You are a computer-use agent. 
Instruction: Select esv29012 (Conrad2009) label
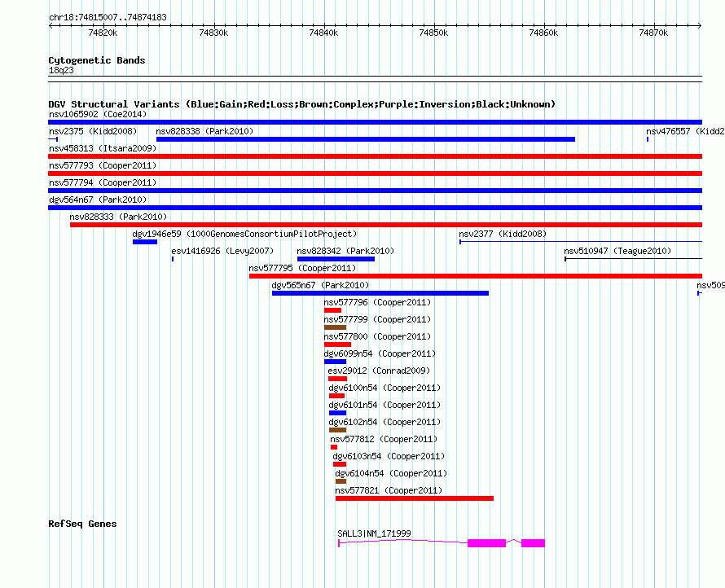pos(379,371)
